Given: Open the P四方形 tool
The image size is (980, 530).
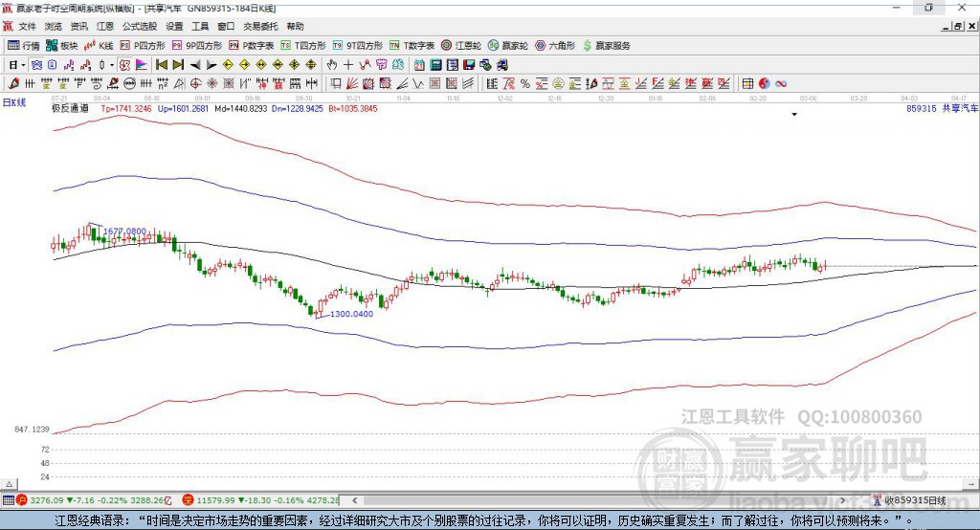Looking at the screenshot, I should [x=143, y=46].
